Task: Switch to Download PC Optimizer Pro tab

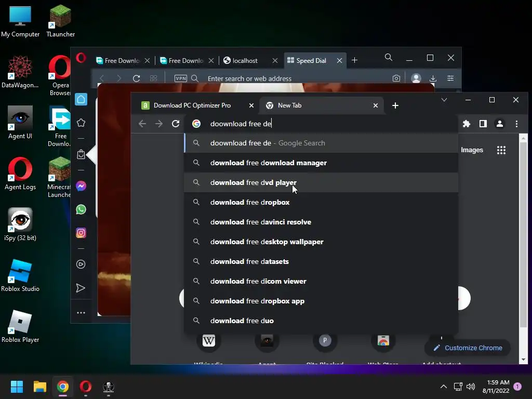Action: point(192,105)
